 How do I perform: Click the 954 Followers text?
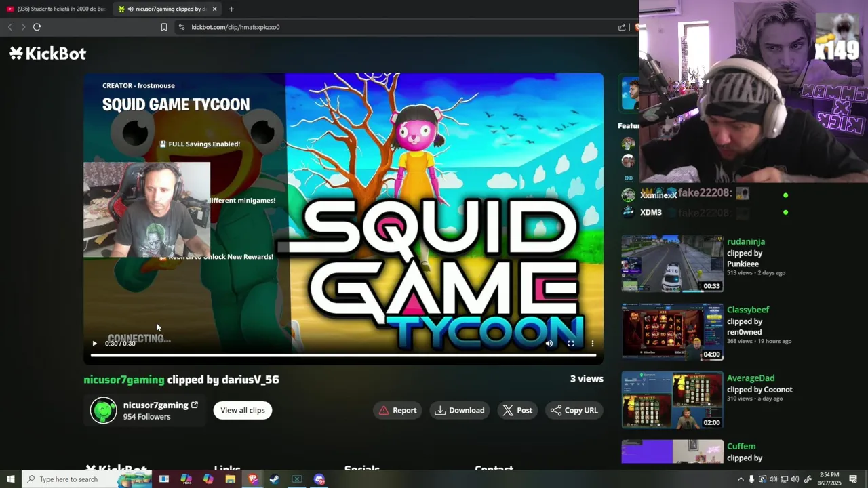coord(146,417)
